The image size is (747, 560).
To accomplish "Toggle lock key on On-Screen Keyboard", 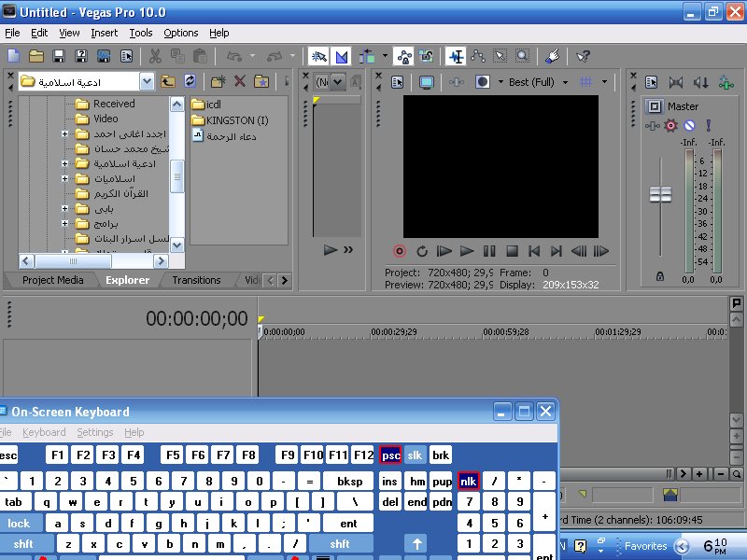I will 19,524.
